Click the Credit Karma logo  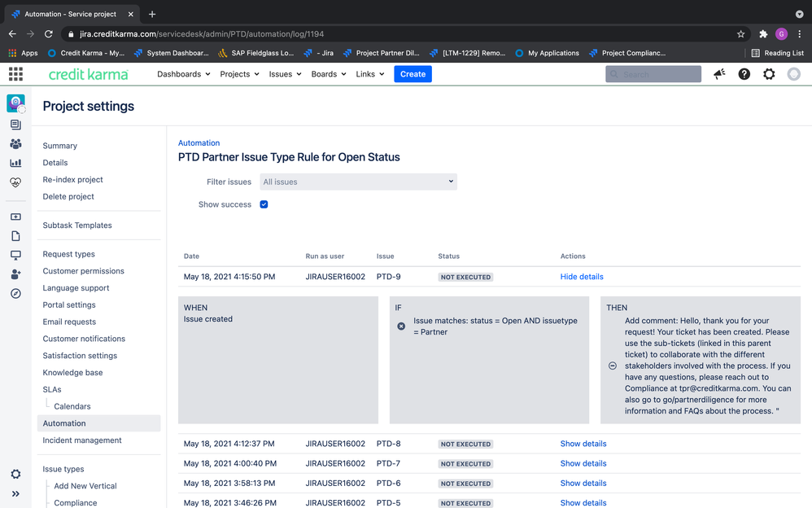point(88,74)
